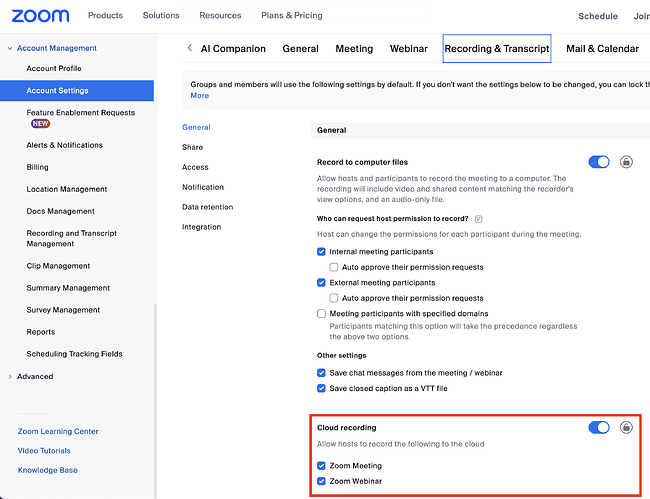Collapse the Account Management section
Viewport: 650px width, 499px height.
click(10, 48)
